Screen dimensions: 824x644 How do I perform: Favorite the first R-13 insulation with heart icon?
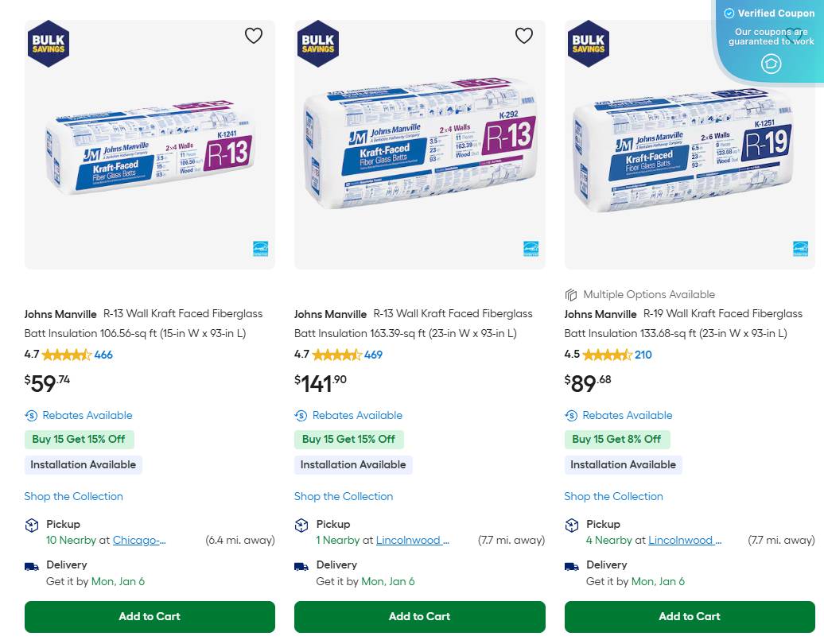coord(254,35)
